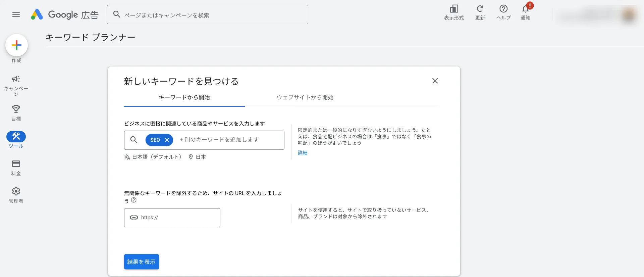The width and height of the screenshot is (644, 277).
Task: Switch to ウェブサイトから開始 tab
Action: 305,97
